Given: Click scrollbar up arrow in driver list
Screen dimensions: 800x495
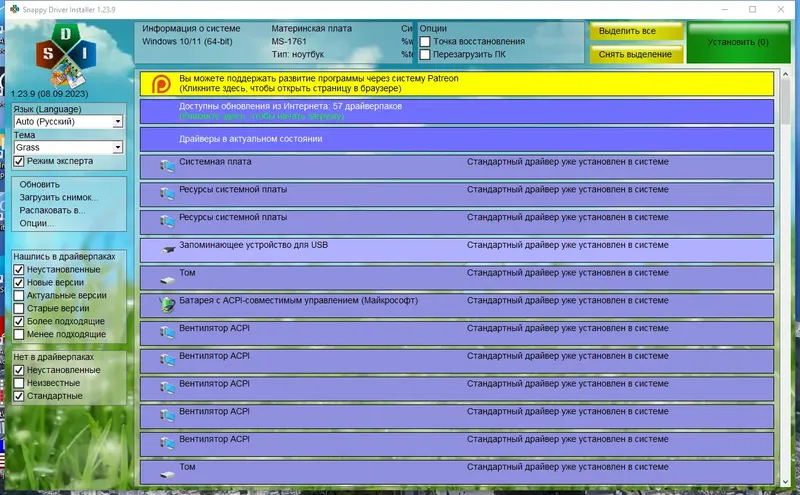Looking at the screenshot, I should pyautogui.click(x=785, y=75).
